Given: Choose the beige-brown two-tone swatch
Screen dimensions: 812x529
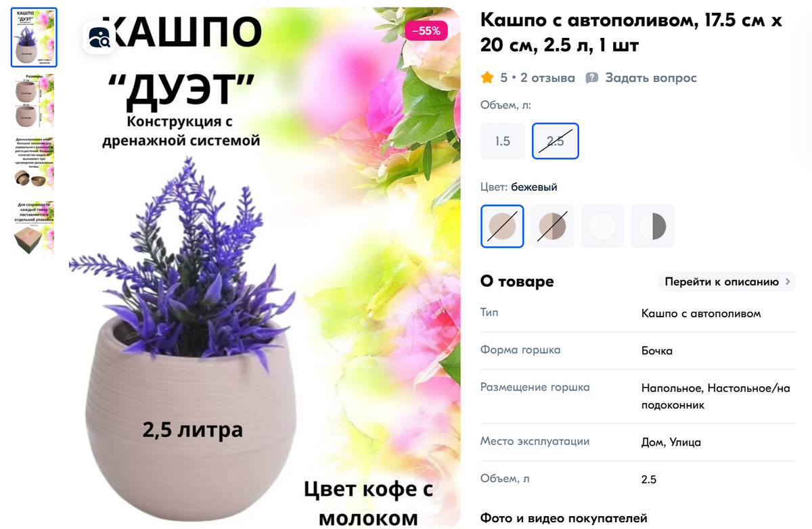Looking at the screenshot, I should coord(552,226).
